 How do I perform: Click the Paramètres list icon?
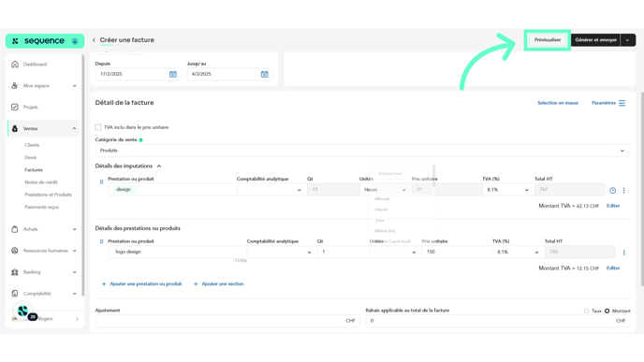click(x=622, y=103)
